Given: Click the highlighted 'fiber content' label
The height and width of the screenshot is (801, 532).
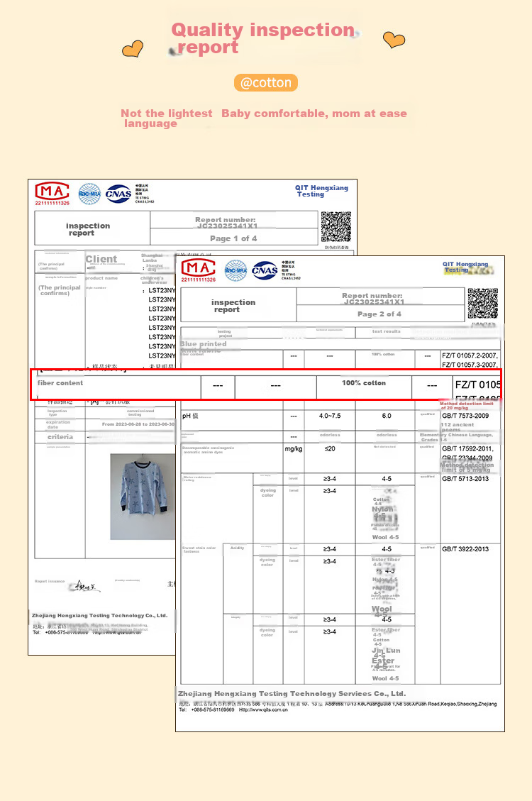Looking at the screenshot, I should [x=60, y=382].
